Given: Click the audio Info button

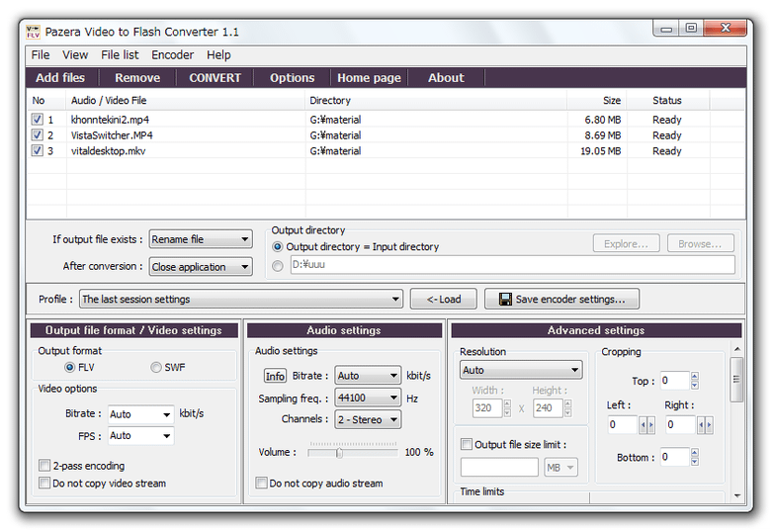Looking at the screenshot, I should point(275,376).
